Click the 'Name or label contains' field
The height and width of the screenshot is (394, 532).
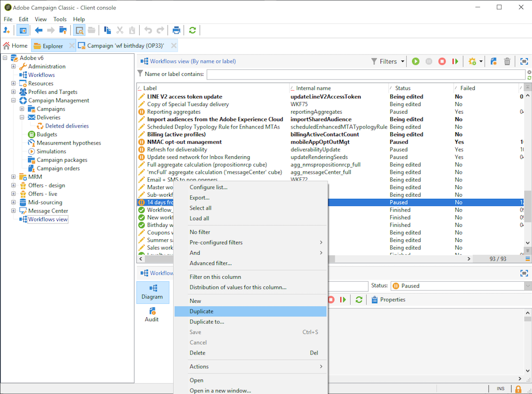tap(366, 74)
